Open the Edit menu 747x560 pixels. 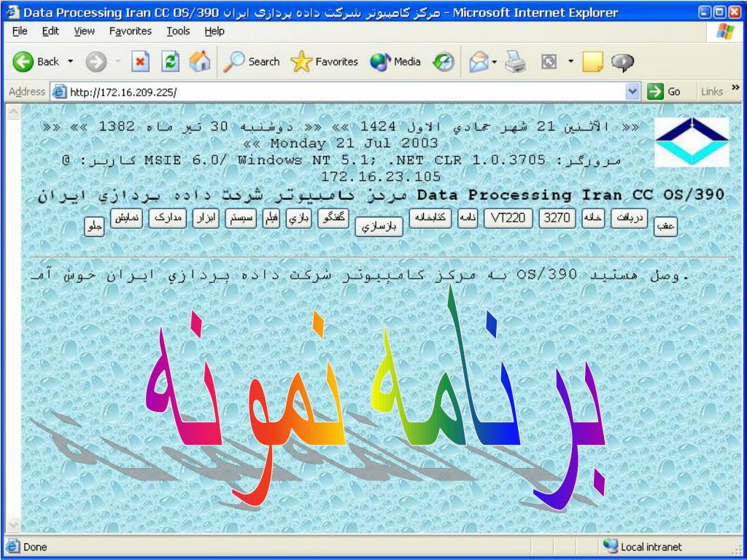tap(50, 31)
